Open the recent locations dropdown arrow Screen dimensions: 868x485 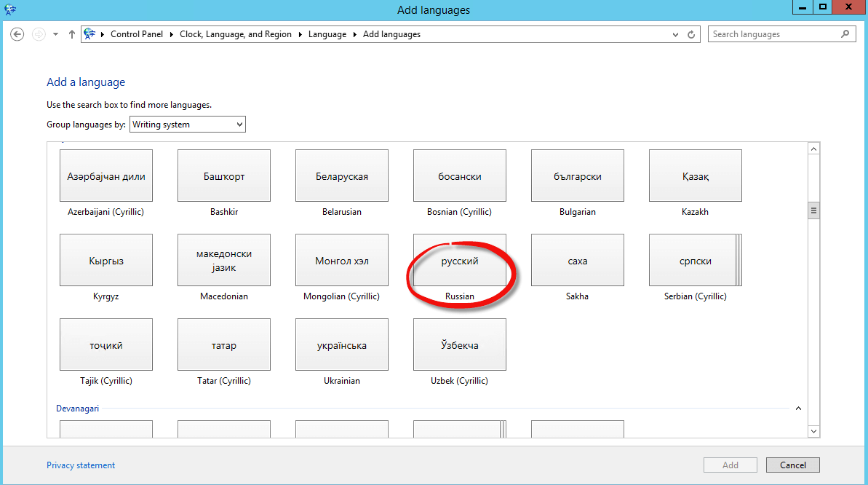click(x=55, y=34)
